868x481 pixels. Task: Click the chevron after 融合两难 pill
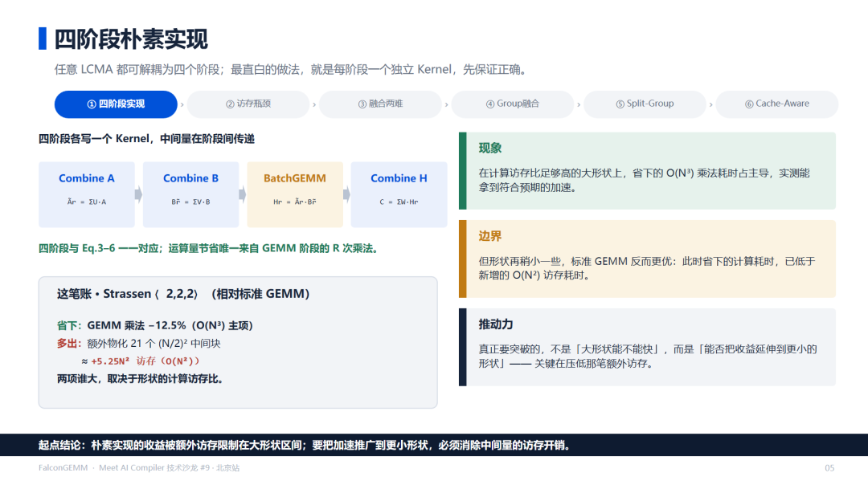[x=447, y=104]
